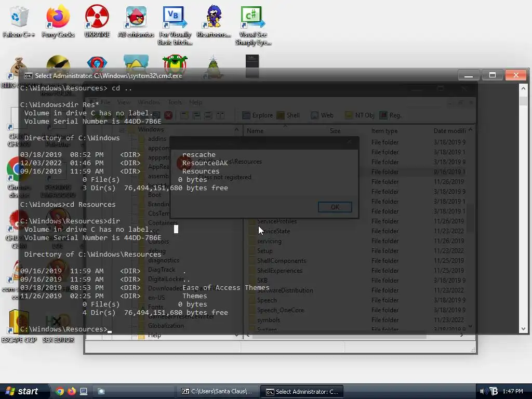Click Select Administrator taskbar button
The image size is (532, 399).
302,392
